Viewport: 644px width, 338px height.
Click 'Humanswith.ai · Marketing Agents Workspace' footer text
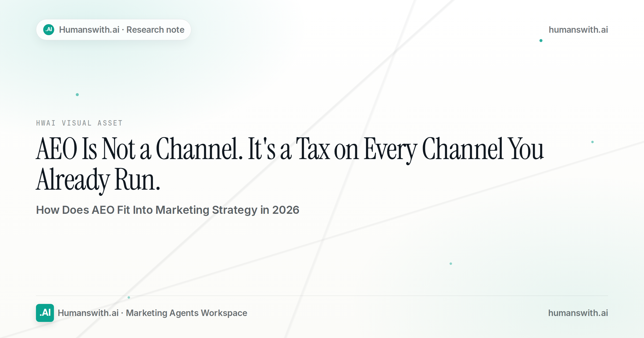click(x=152, y=313)
